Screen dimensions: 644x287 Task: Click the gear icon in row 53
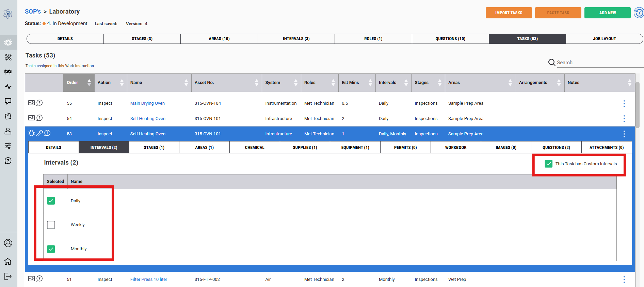[32, 133]
